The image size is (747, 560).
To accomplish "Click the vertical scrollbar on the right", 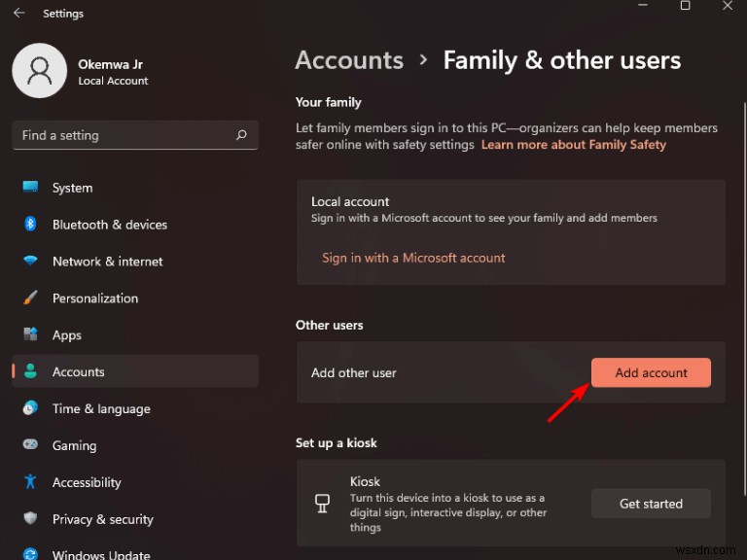I will 744,298.
